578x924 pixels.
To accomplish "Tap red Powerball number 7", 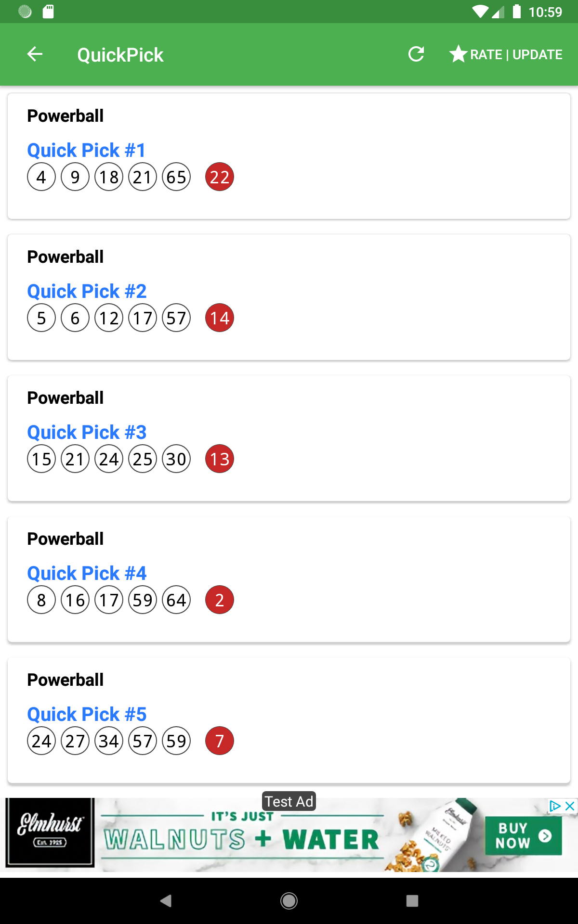I will click(x=220, y=741).
